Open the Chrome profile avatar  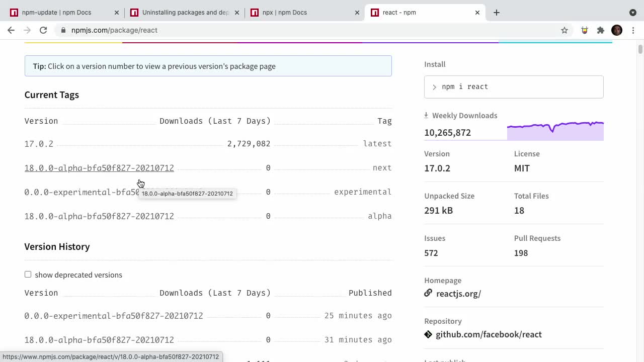617,30
